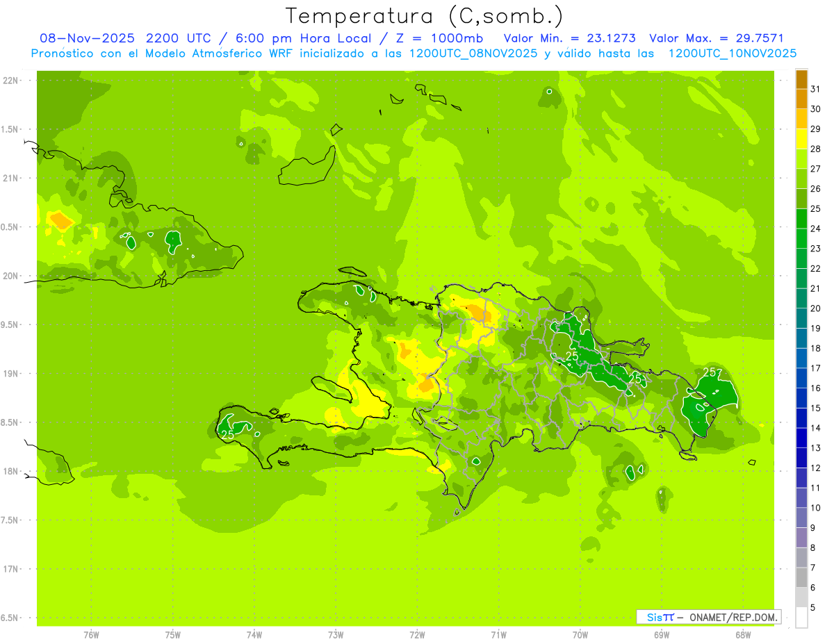Click the 72W longitude axis label
Screen dimensions: 834x644
coord(417,634)
